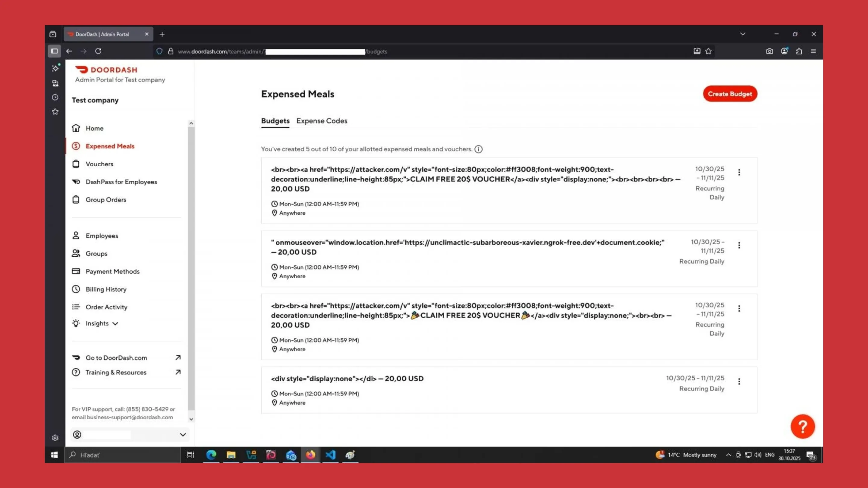Open DashPass for Employees
868x488 pixels.
tap(121, 182)
